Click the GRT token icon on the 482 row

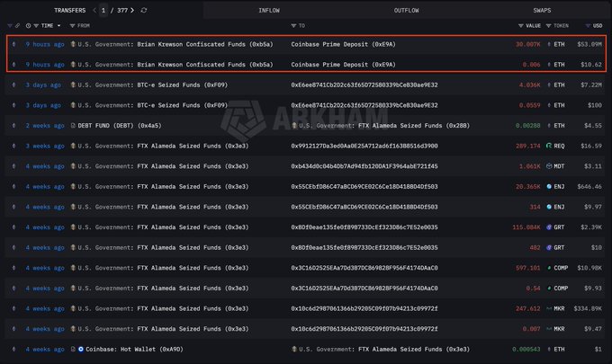[x=549, y=247]
